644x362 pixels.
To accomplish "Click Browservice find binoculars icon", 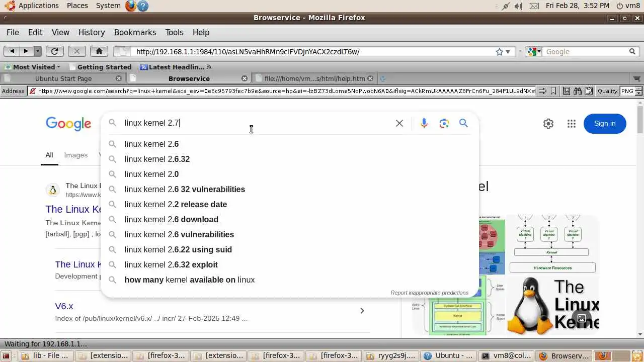I will pos(577,91).
